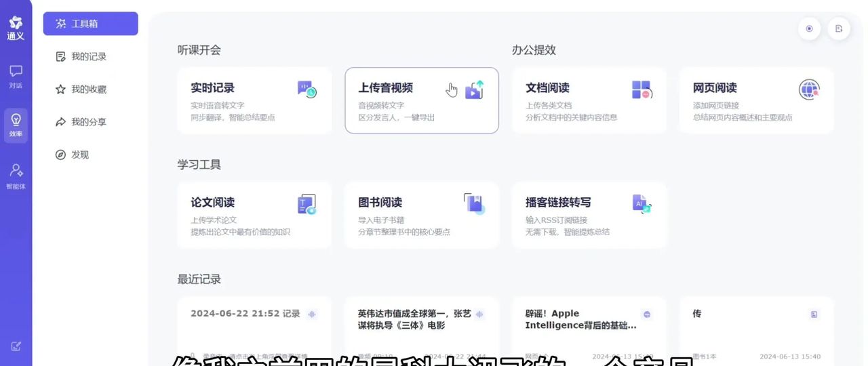Viewport: 868px width, 366px height.
Task: Select the 工具箱 menu item
Action: [x=91, y=24]
